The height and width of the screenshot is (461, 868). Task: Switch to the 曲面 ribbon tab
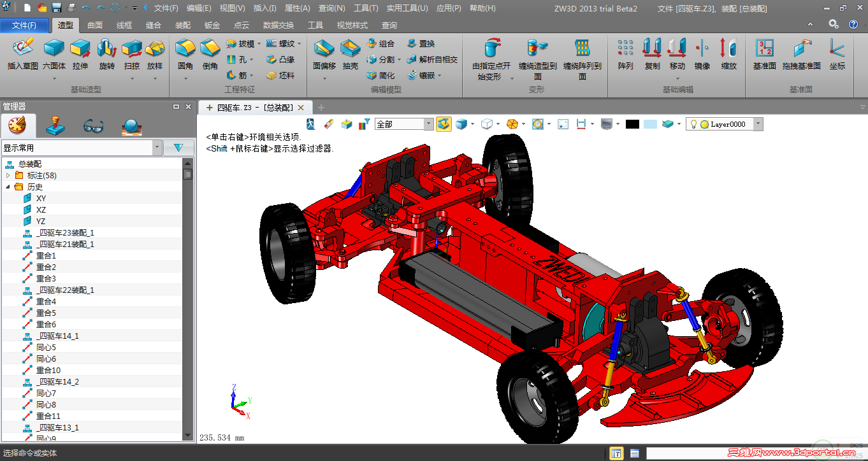pyautogui.click(x=95, y=25)
